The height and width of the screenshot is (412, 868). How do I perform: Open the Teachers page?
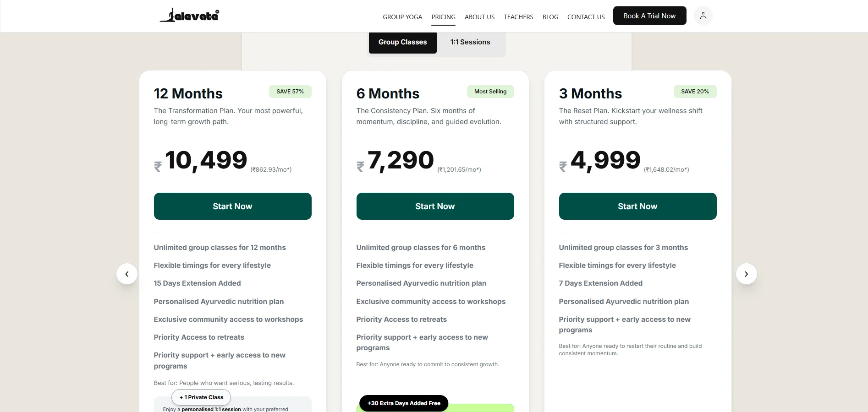click(x=518, y=17)
